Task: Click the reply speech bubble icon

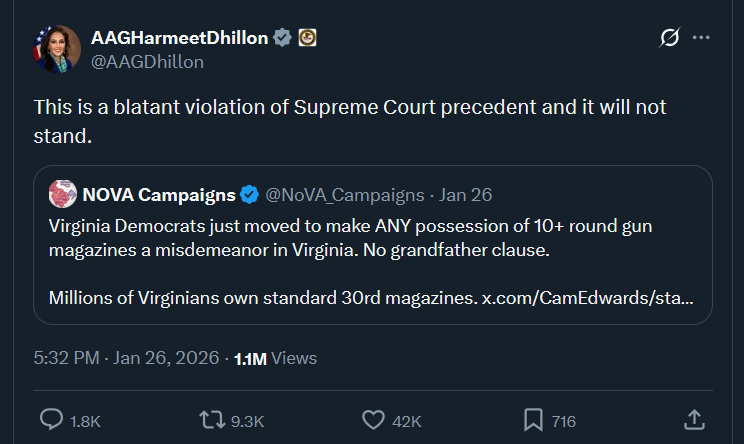Action: pyautogui.click(x=51, y=420)
